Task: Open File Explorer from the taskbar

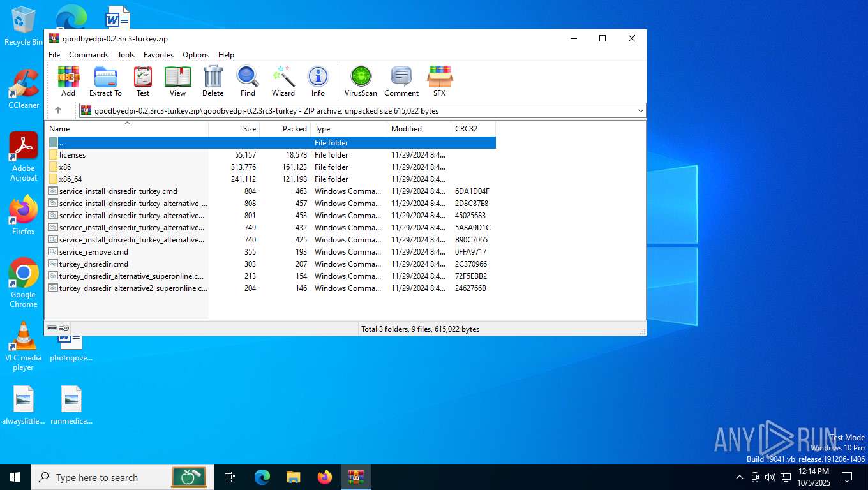Action: pyautogui.click(x=293, y=477)
